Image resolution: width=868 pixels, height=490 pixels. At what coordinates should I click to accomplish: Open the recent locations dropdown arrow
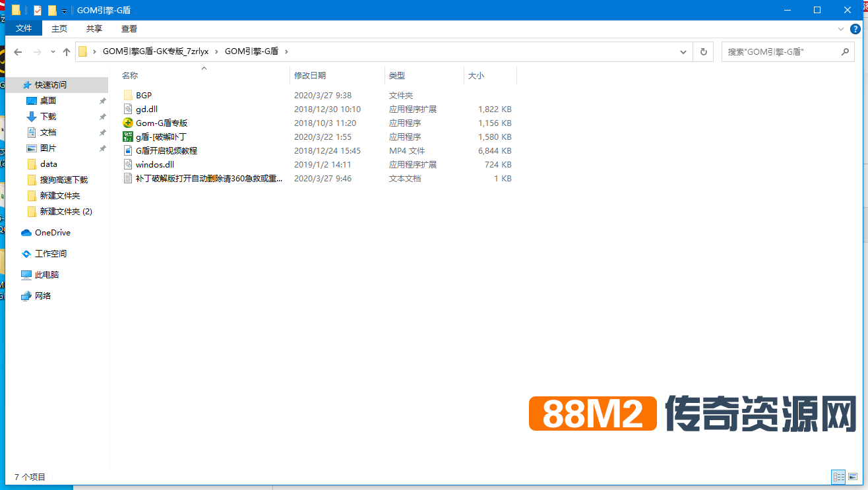pyautogui.click(x=53, y=52)
